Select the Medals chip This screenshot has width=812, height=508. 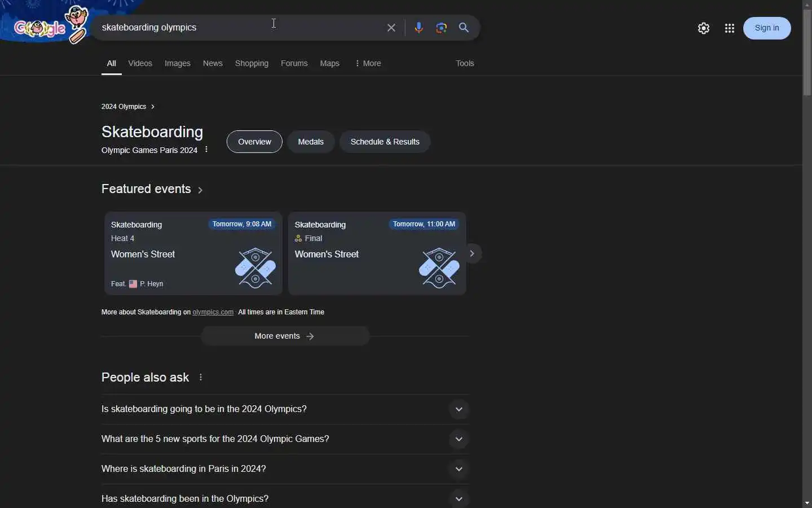pos(311,142)
